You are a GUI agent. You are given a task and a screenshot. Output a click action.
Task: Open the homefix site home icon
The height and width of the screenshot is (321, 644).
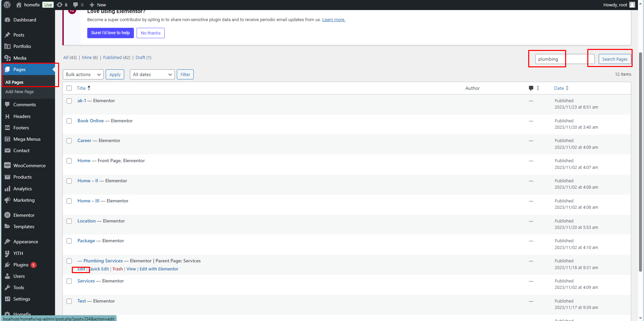point(19,5)
